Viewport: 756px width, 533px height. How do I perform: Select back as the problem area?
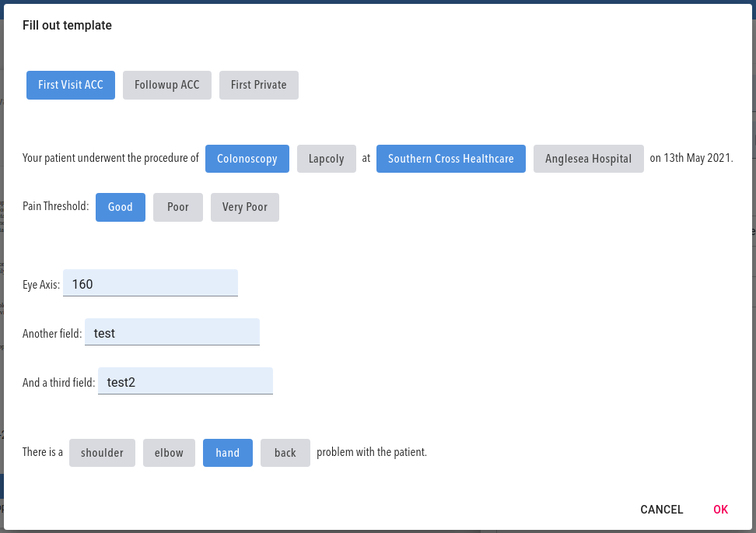(x=285, y=452)
